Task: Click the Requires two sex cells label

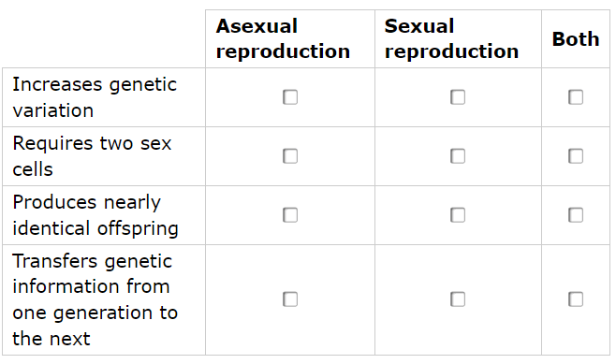Action: pyautogui.click(x=92, y=156)
